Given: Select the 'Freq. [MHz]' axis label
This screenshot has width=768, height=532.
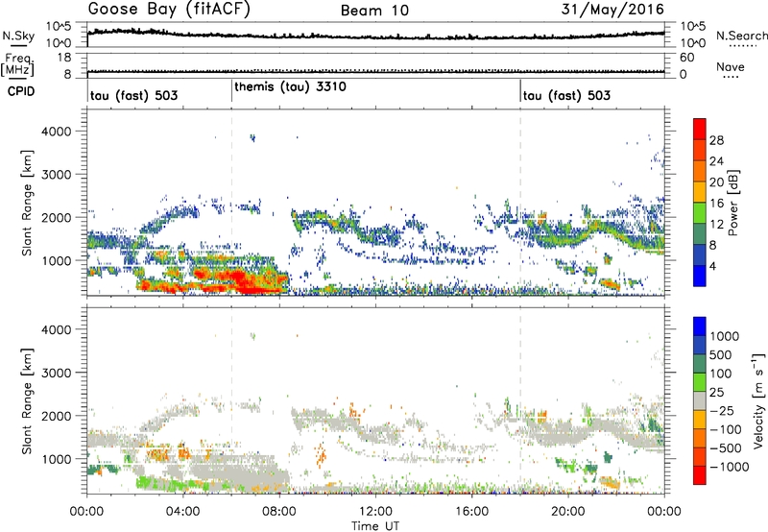Looking at the screenshot, I should tap(17, 65).
